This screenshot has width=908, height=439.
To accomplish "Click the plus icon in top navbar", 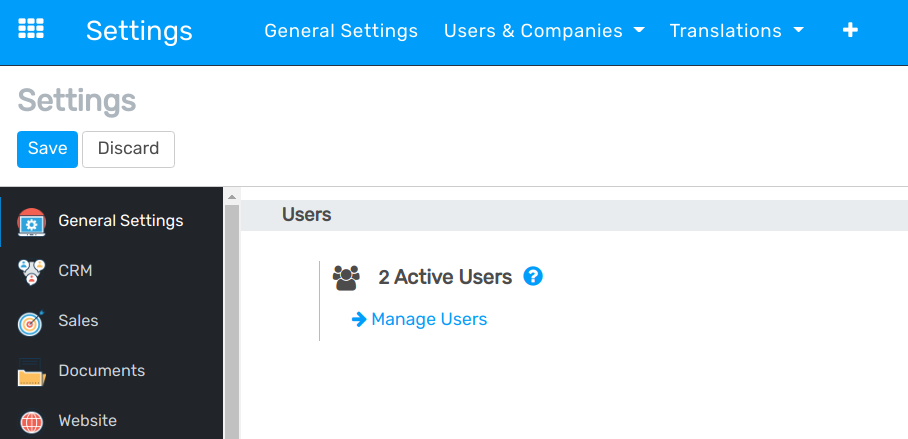I will pyautogui.click(x=850, y=31).
